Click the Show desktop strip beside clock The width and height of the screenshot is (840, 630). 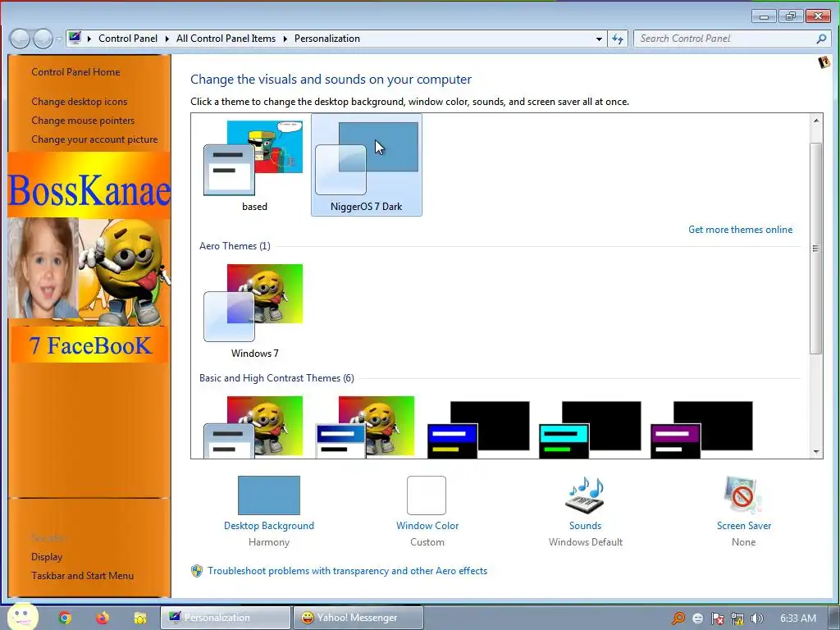click(834, 618)
